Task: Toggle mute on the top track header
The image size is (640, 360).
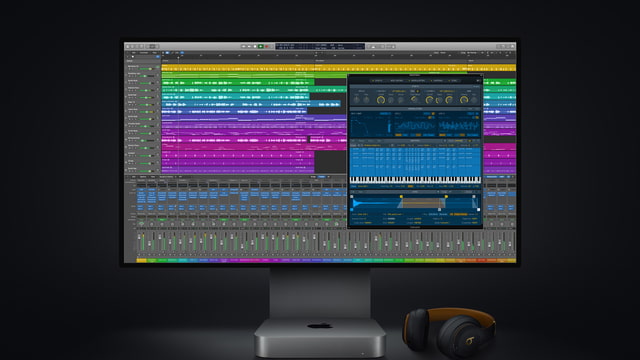Action: (130, 69)
